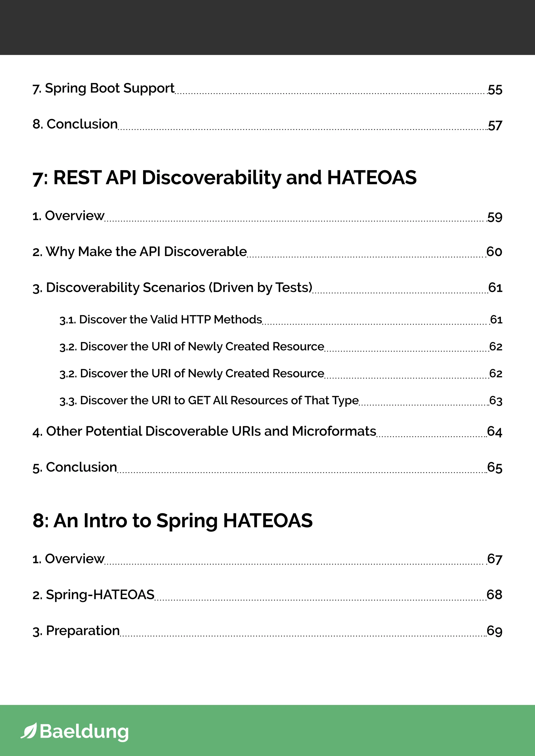Click the REST API Discoverability and HATEOAS heading
The image size is (535, 756).
click(x=224, y=178)
